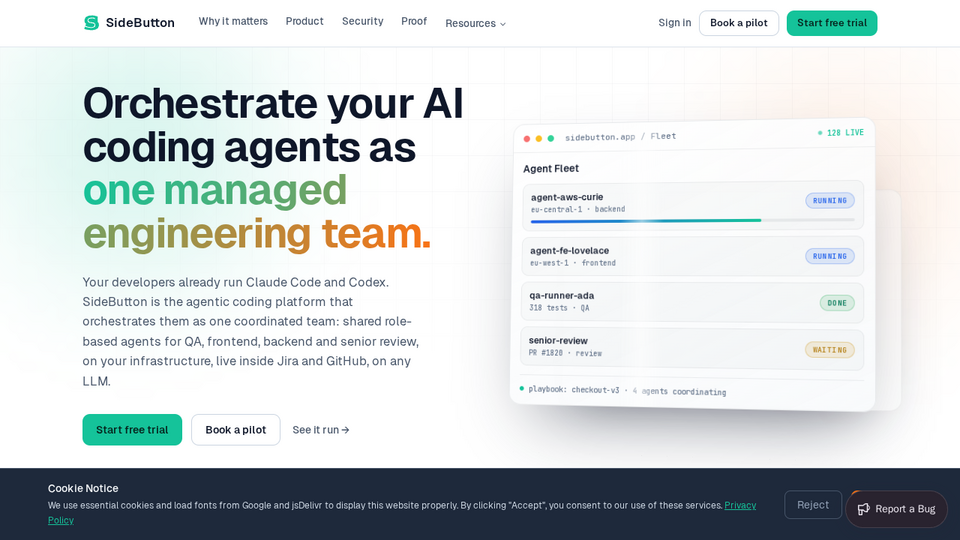Click the hero Start free trial button
This screenshot has height=540, width=960.
[x=132, y=430]
